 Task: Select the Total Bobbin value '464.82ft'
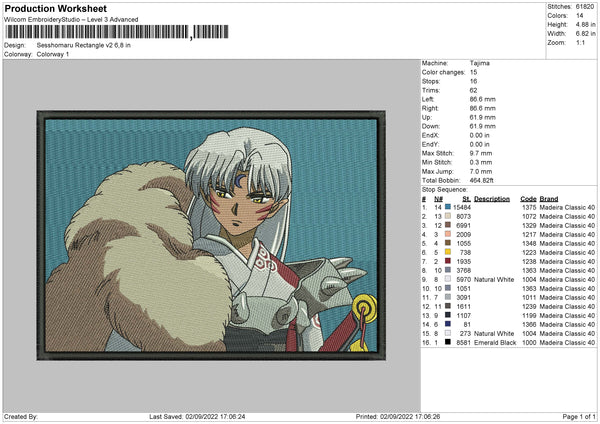[482, 180]
